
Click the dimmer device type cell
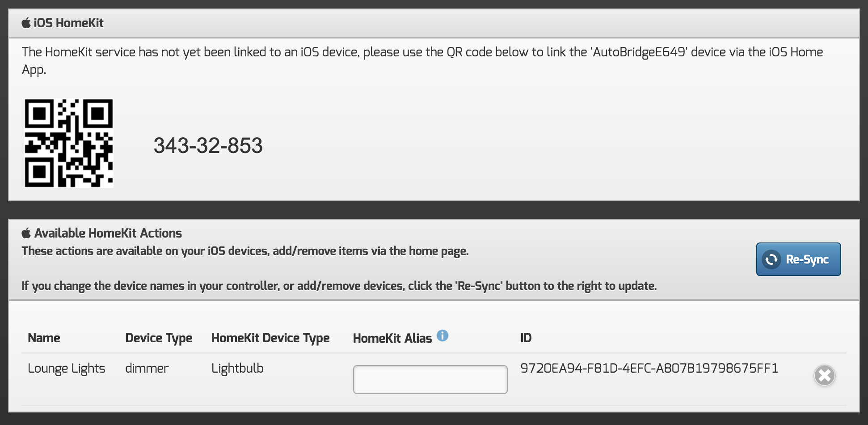pos(147,369)
